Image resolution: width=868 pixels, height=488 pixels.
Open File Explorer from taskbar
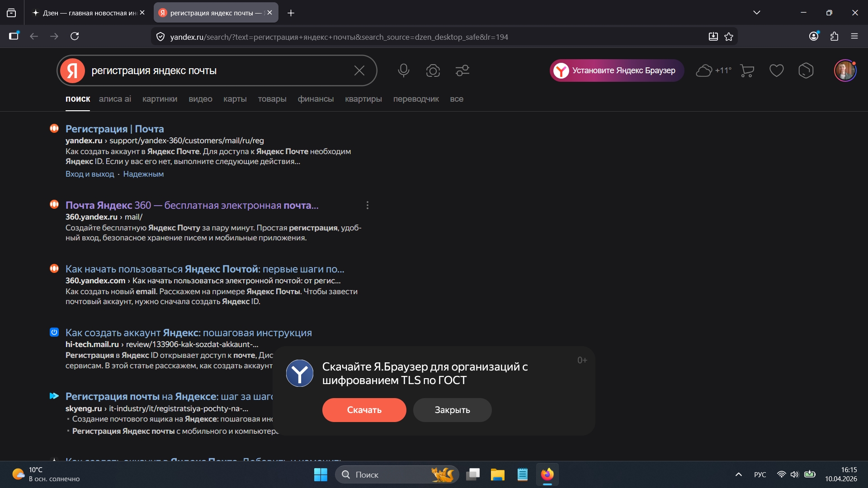[x=497, y=474]
